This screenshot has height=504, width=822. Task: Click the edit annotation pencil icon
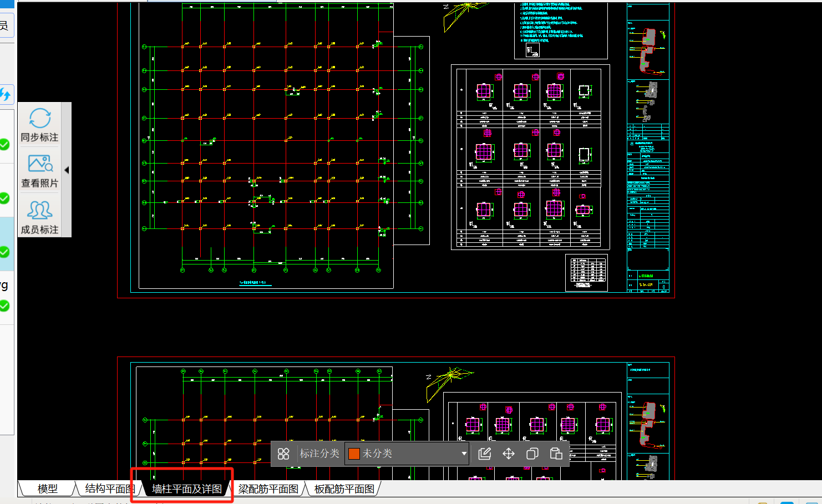click(x=485, y=454)
